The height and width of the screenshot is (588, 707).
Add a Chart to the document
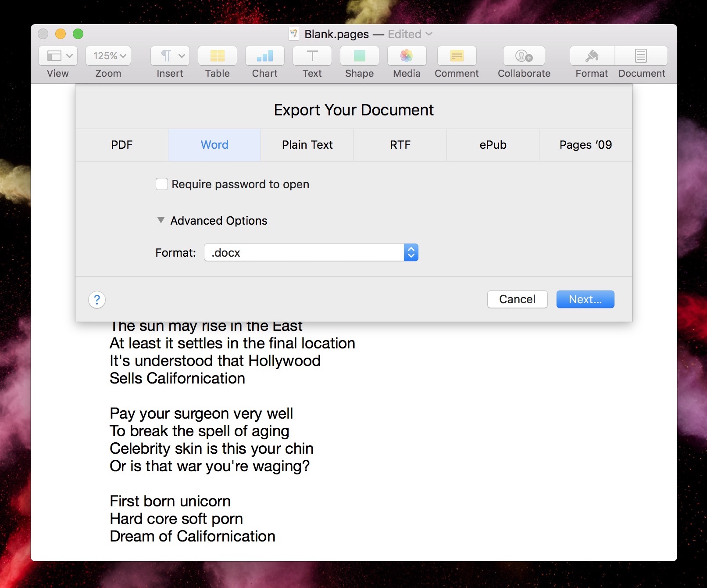265,56
